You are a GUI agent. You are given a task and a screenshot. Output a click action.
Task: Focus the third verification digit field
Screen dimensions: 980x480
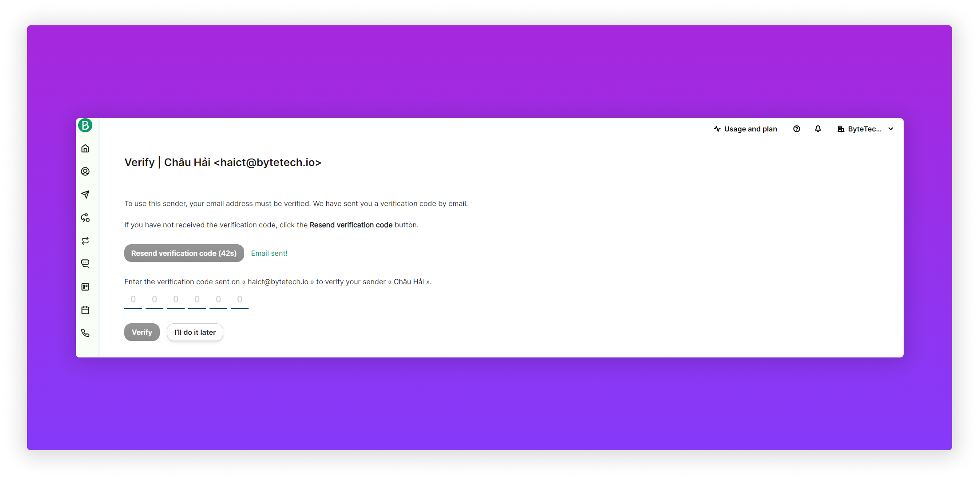tap(176, 300)
